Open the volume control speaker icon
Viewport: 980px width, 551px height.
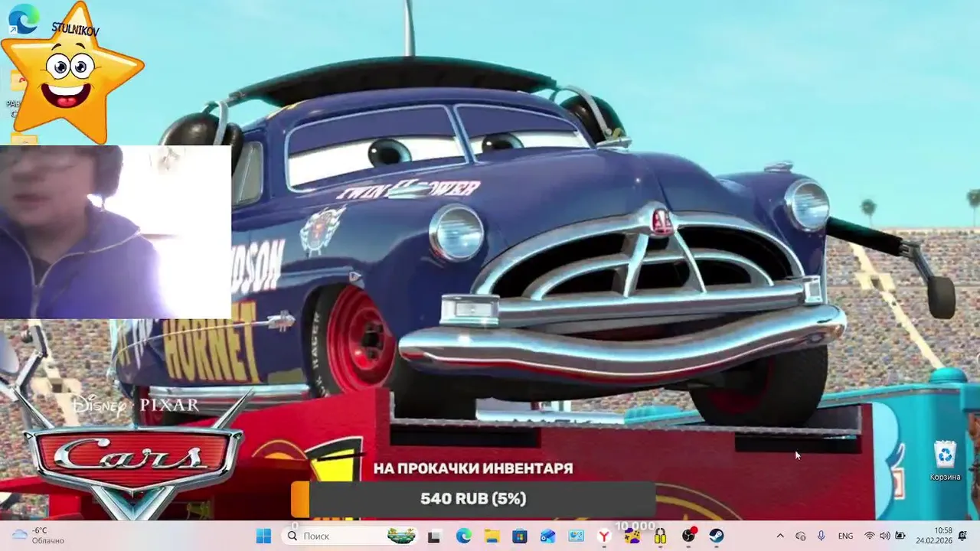[885, 536]
